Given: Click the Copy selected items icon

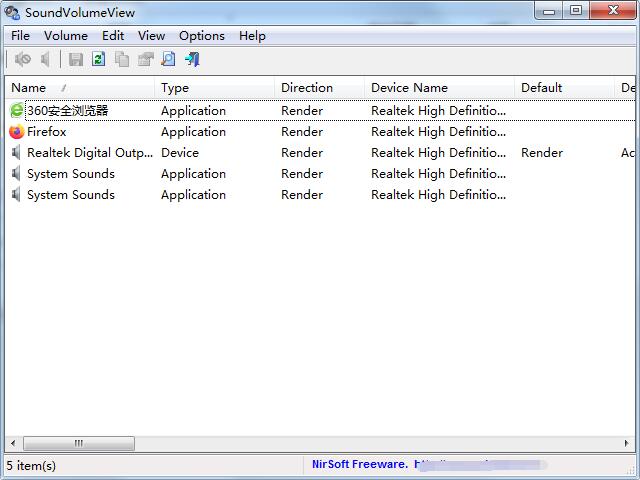Looking at the screenshot, I should tap(122, 60).
